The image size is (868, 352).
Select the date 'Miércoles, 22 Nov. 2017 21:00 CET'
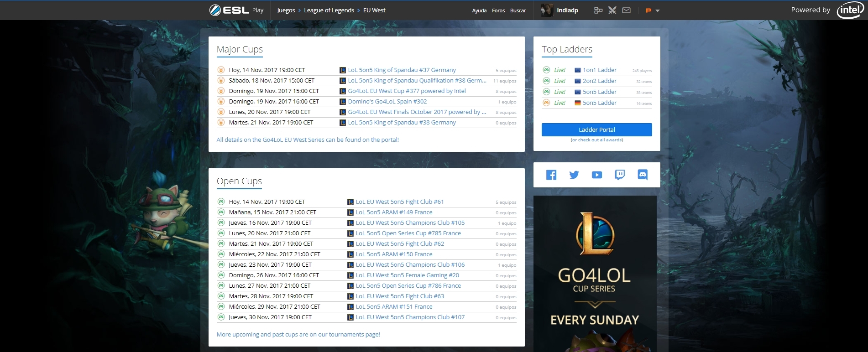(274, 254)
